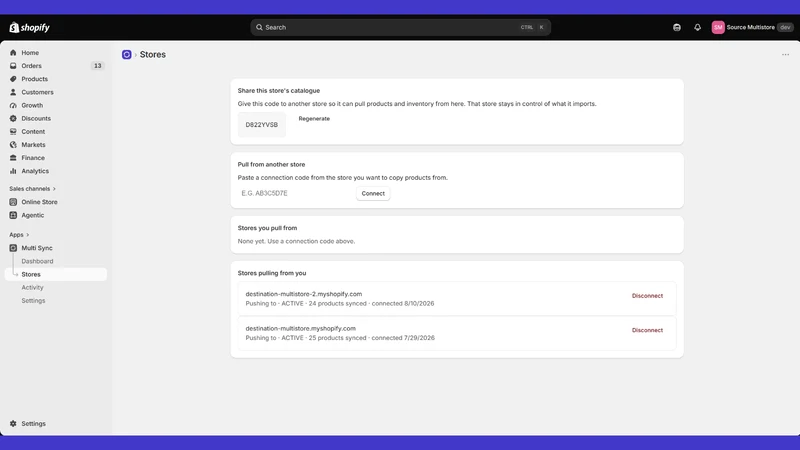Image resolution: width=800 pixels, height=450 pixels.
Task: Open the three-dot more actions menu
Action: click(x=785, y=55)
